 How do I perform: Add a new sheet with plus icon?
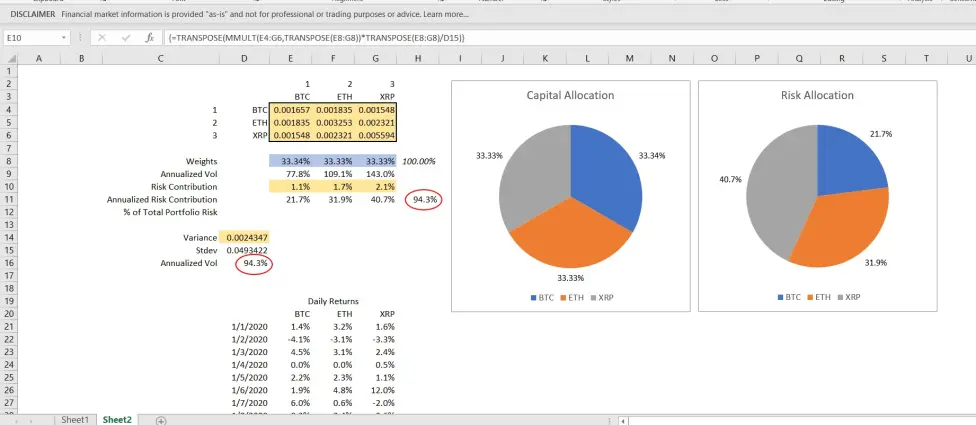(x=161, y=421)
